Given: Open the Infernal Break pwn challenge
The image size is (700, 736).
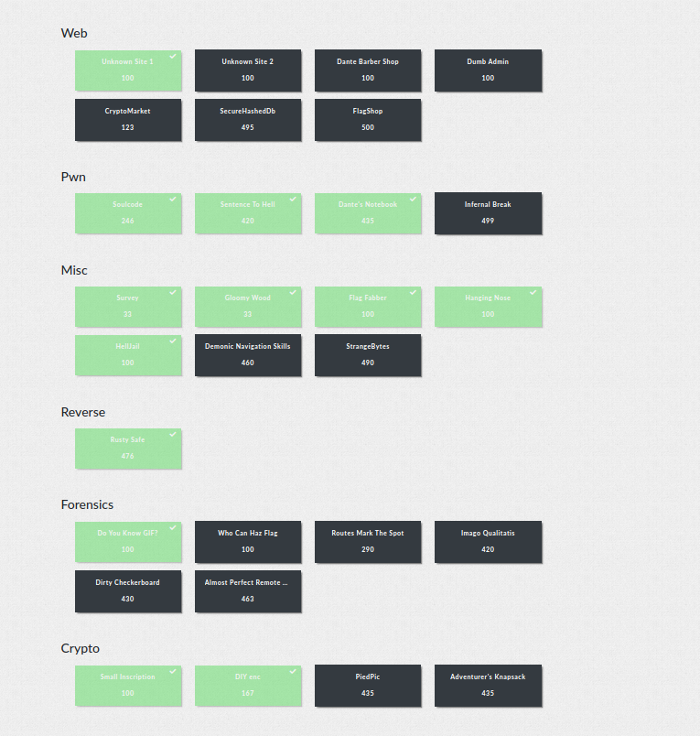Looking at the screenshot, I should click(488, 213).
